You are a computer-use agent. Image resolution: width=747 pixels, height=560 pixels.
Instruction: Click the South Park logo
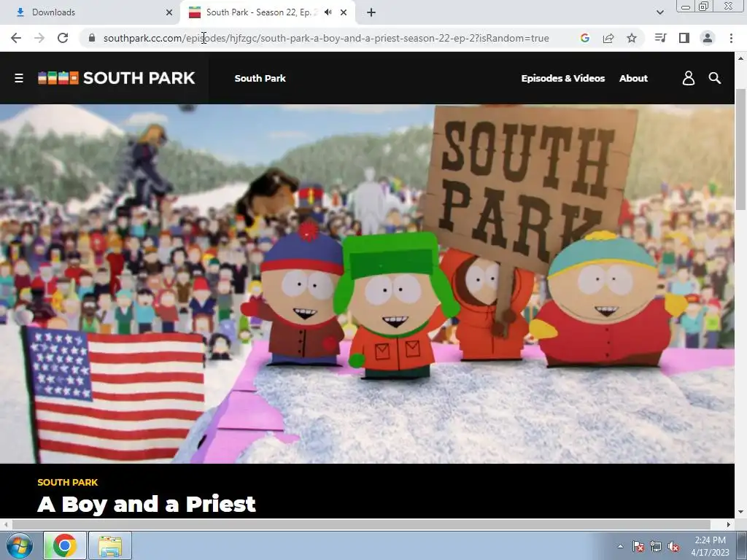(116, 78)
